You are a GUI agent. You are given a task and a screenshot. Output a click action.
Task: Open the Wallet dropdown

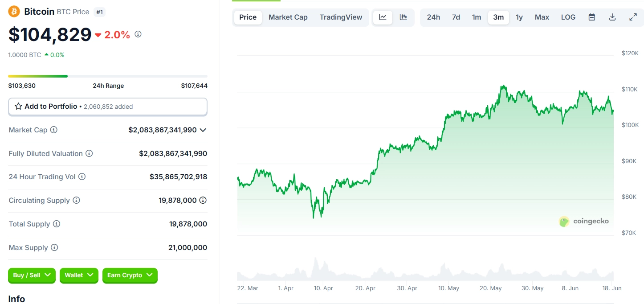click(x=79, y=275)
